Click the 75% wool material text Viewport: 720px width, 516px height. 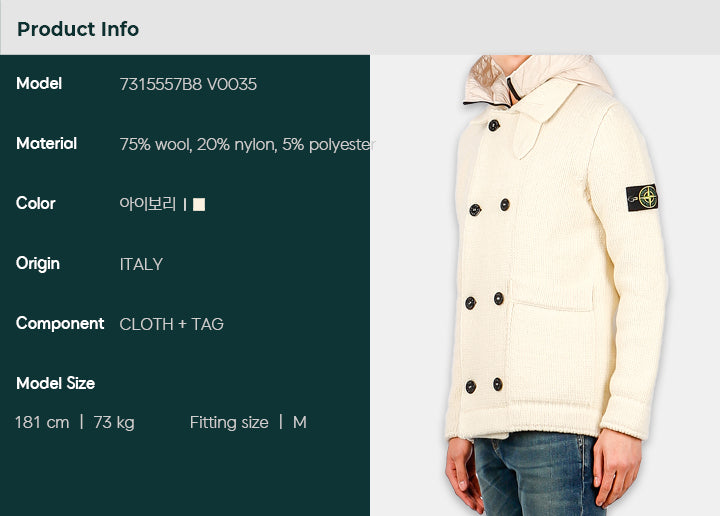click(155, 145)
